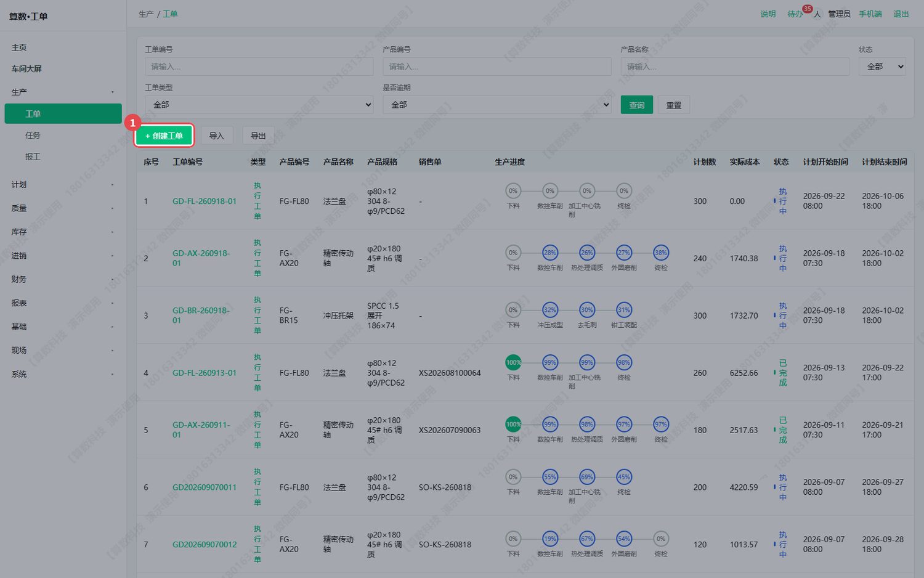
Task: Open work order link GD-FL-260918-01
Action: 205,201
